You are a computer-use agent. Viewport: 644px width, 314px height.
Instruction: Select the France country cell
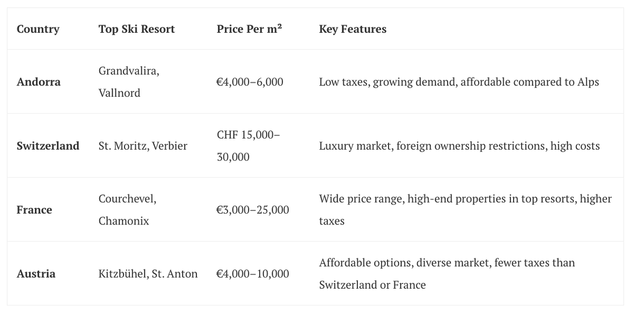34,209
